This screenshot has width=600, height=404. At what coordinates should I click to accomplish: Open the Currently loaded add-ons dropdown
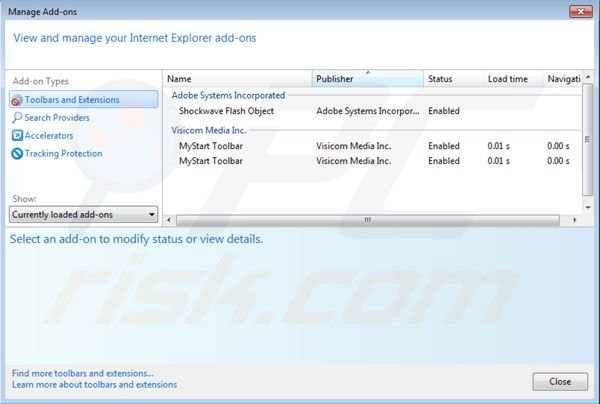point(83,215)
